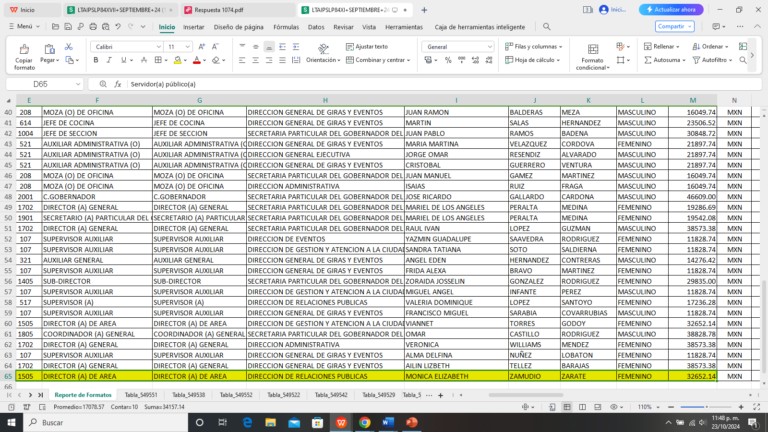The width and height of the screenshot is (768, 432).
Task: Click the Copiar formato brush icon
Action: point(23,49)
